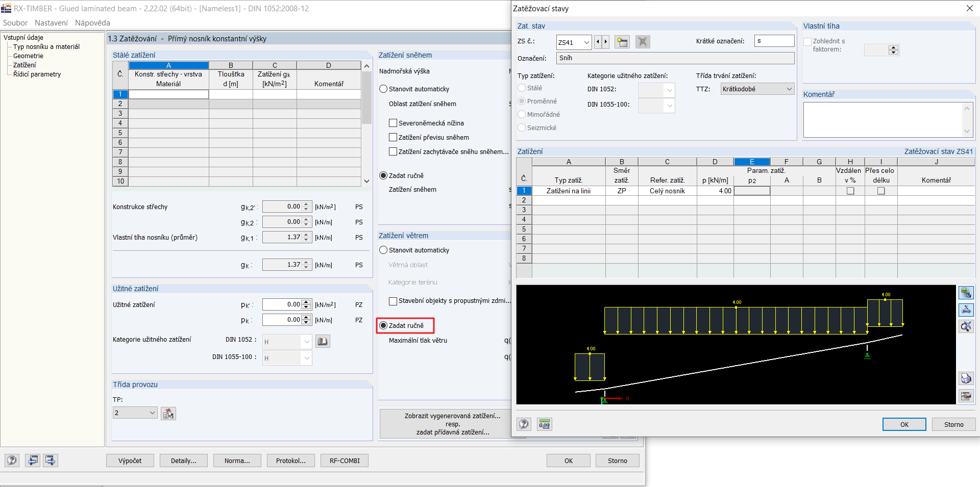Click the Protokol... button

(x=291, y=460)
